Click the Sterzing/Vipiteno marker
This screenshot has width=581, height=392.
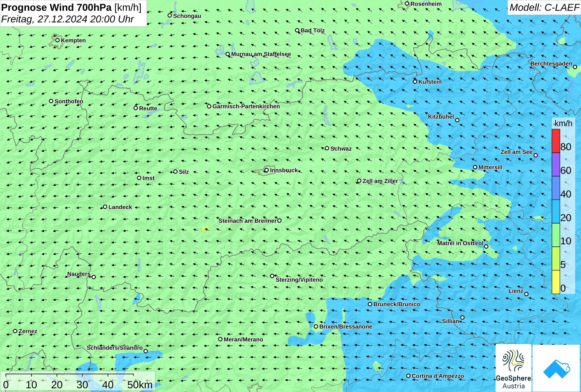coord(272,276)
